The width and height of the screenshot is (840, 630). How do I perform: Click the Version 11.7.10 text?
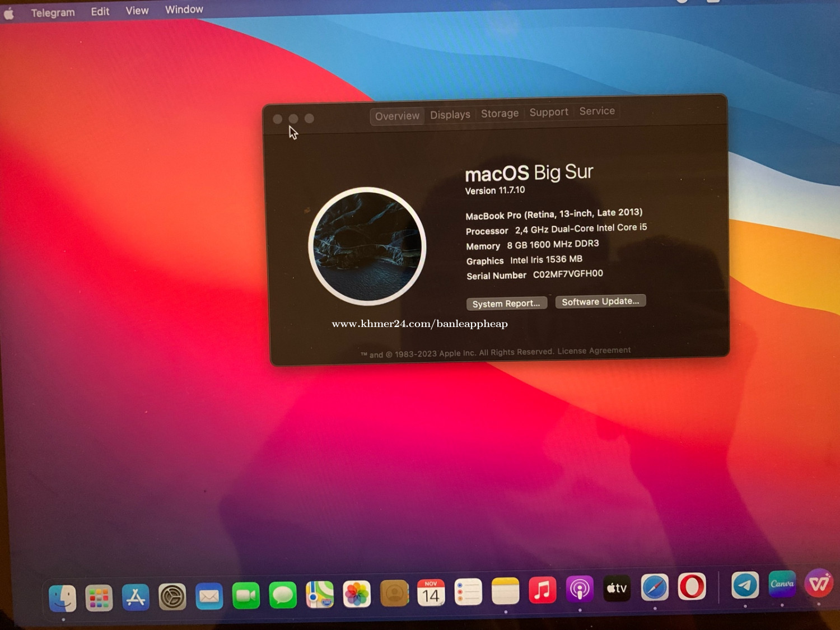[495, 190]
